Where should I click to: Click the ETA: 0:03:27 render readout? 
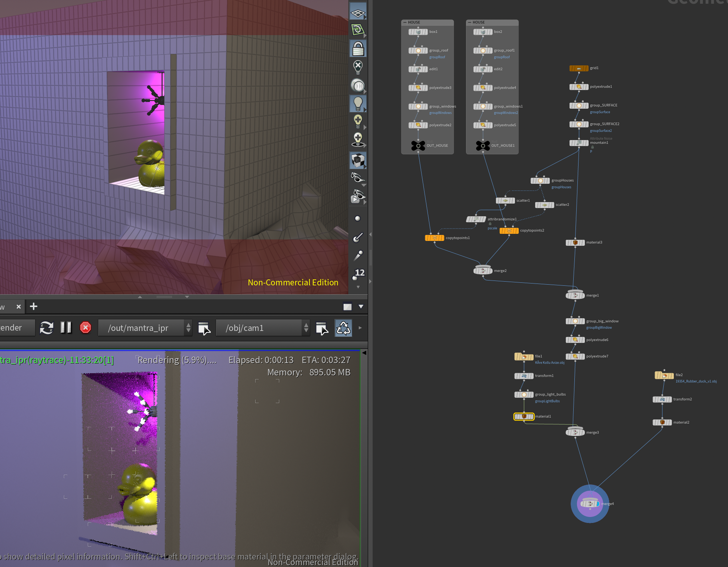[326, 360]
